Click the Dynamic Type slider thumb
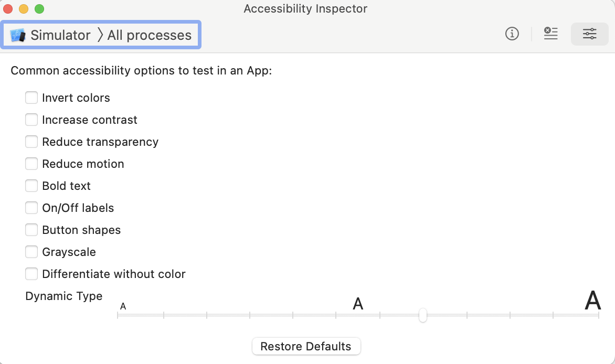 422,315
